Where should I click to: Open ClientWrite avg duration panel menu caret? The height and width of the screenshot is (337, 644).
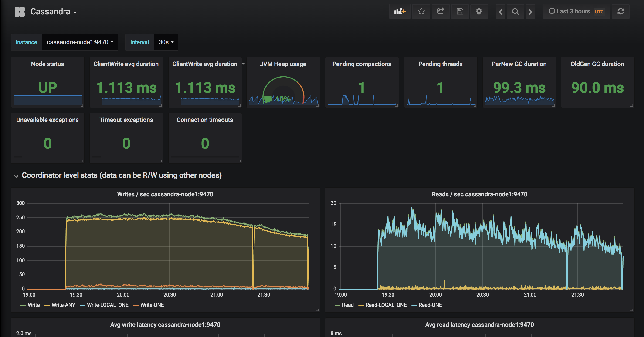(x=243, y=64)
